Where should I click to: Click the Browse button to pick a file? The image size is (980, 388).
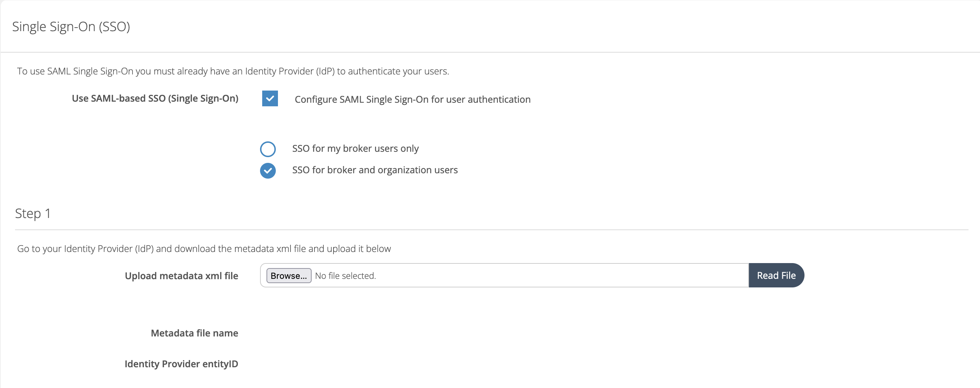point(288,276)
